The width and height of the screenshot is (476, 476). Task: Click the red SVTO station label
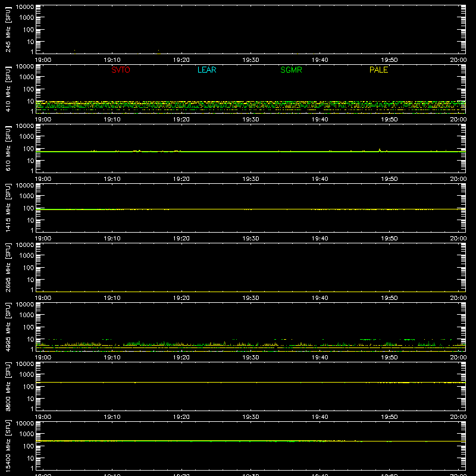(x=121, y=70)
